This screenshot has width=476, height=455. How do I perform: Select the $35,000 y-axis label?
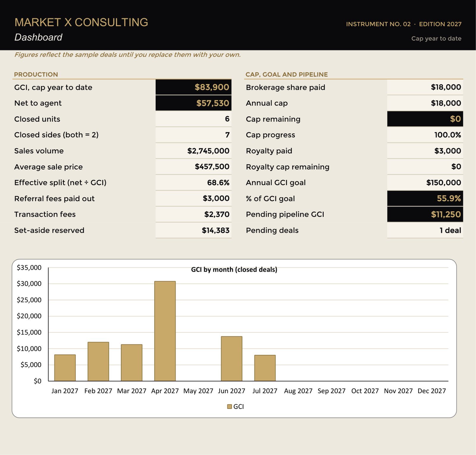(x=29, y=267)
